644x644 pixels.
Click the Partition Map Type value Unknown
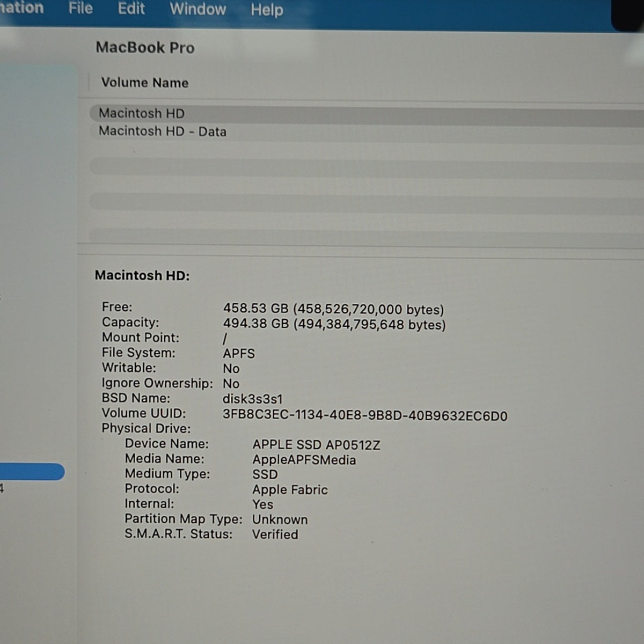[280, 519]
